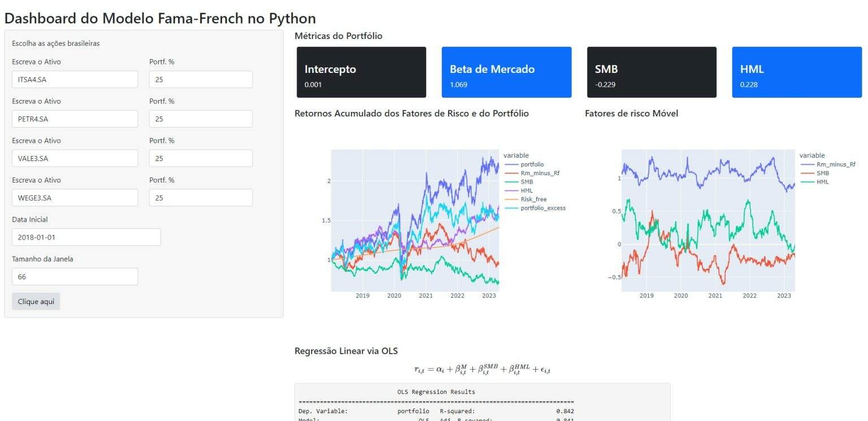Click the OLS Regression Results output box
The height and width of the screenshot is (421, 868).
click(x=482, y=401)
